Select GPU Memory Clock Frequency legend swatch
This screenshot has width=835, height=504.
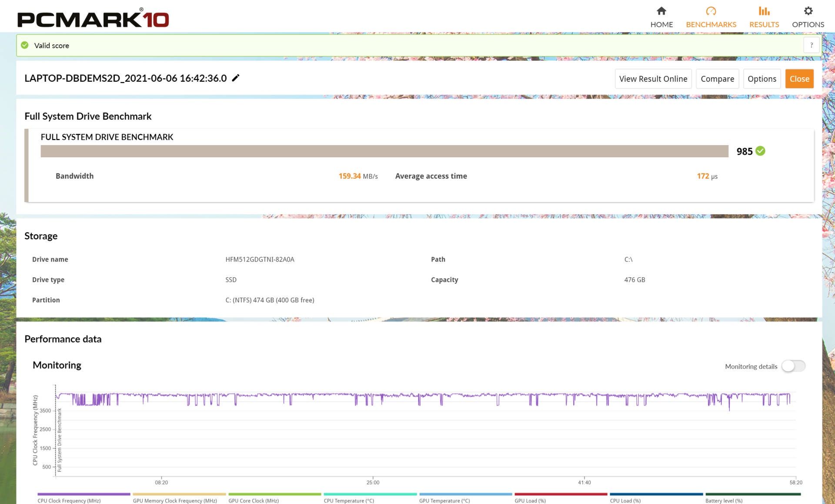[x=179, y=494]
